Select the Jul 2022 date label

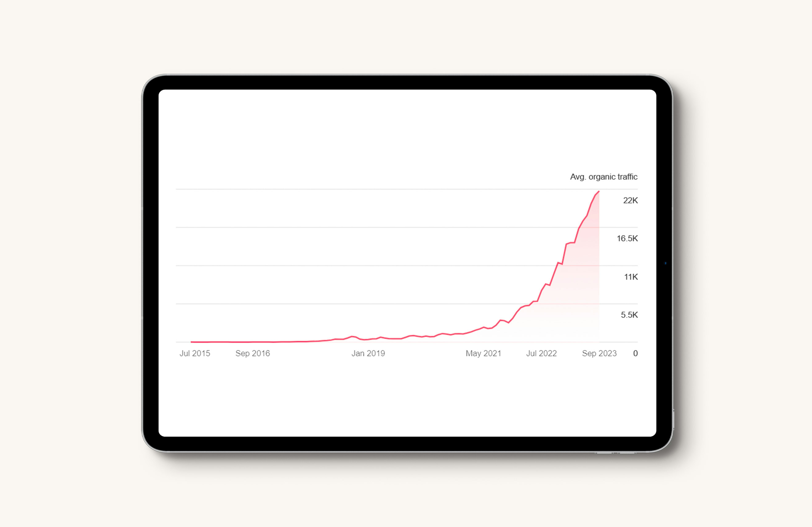tap(541, 353)
